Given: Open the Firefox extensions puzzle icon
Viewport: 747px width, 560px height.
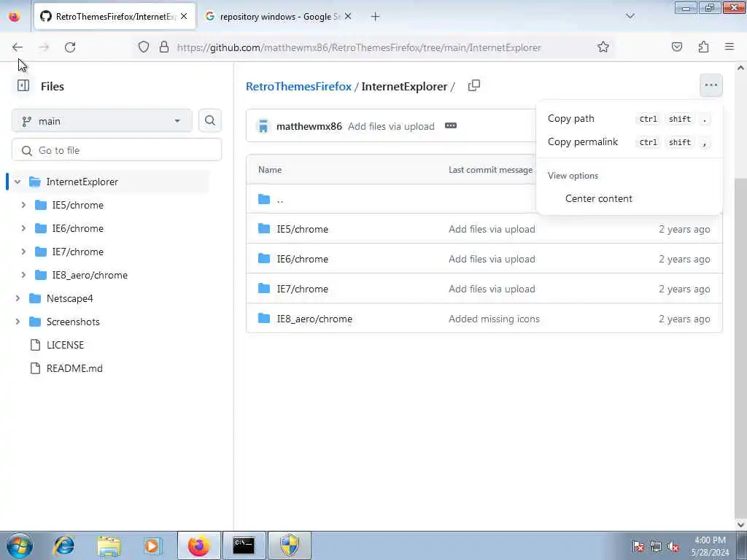Looking at the screenshot, I should (x=703, y=47).
